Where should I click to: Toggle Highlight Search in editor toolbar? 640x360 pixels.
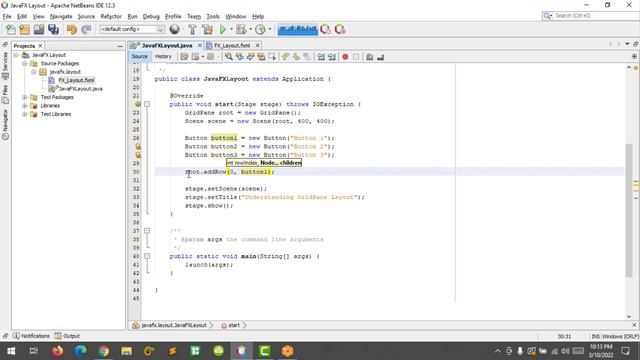point(261,57)
